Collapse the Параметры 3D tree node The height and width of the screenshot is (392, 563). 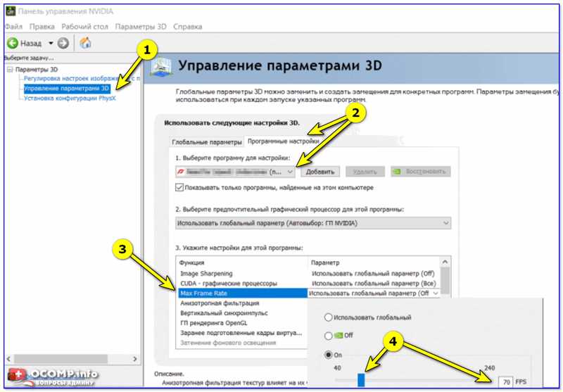pos(10,70)
